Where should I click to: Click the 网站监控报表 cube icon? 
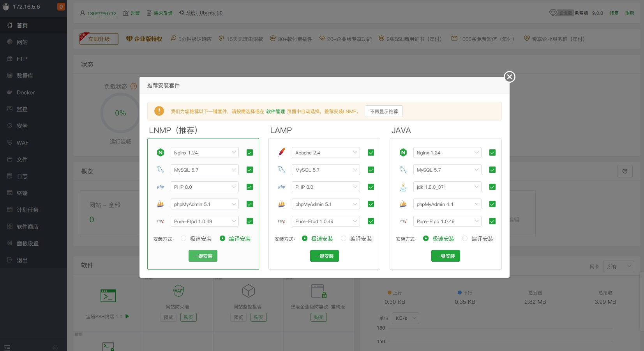(x=249, y=291)
